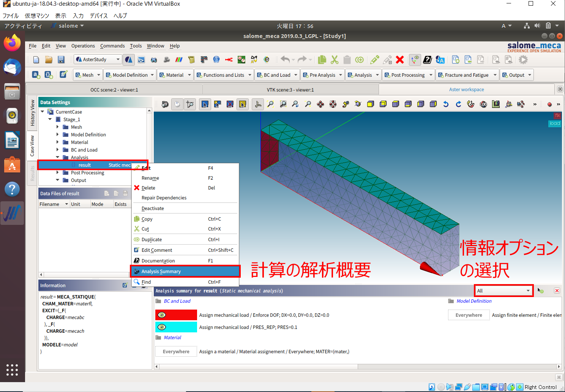The image size is (565, 392).
Task: Open the Functions and Lists dropdown
Action: [x=224, y=75]
